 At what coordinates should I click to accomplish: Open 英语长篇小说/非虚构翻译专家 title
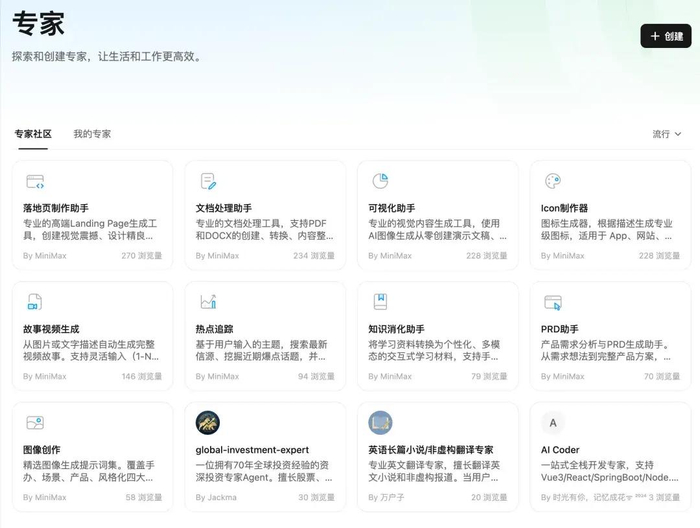point(431,449)
